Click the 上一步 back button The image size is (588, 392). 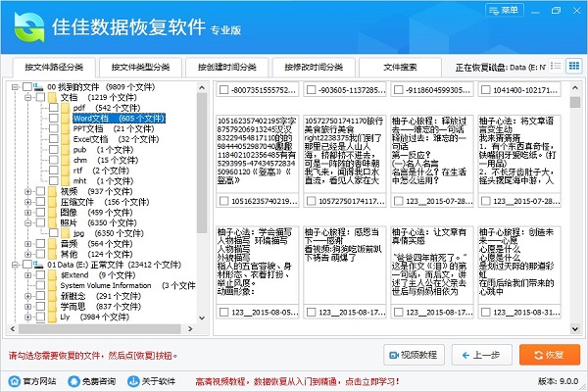tap(482, 355)
